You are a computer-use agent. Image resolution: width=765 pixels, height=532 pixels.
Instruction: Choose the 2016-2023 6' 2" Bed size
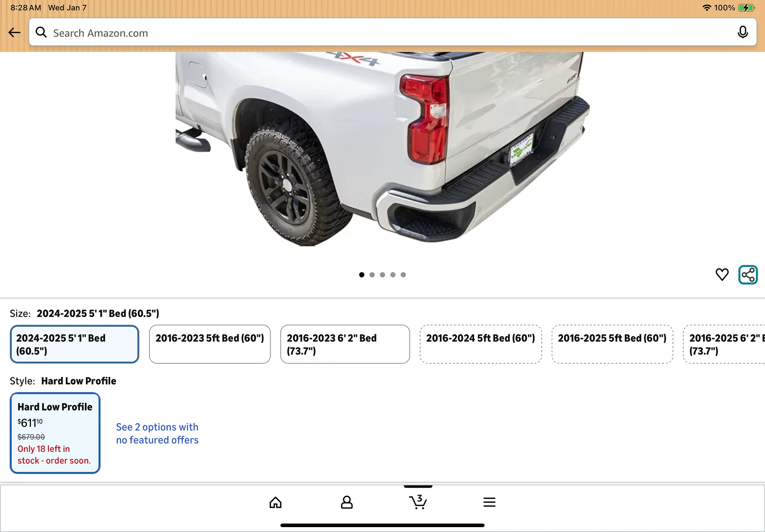pyautogui.click(x=344, y=344)
